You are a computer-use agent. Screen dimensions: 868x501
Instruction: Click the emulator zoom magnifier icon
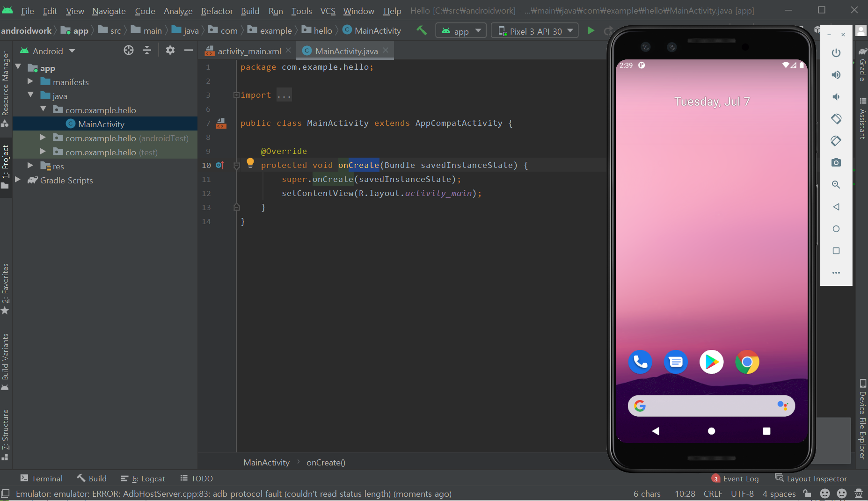pos(836,184)
